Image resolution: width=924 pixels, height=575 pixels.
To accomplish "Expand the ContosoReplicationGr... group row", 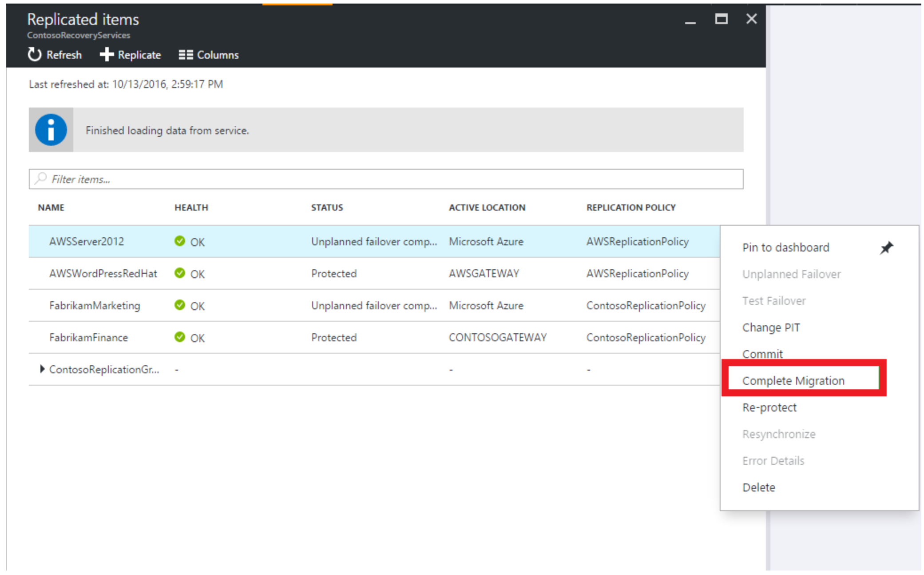I will tap(42, 369).
